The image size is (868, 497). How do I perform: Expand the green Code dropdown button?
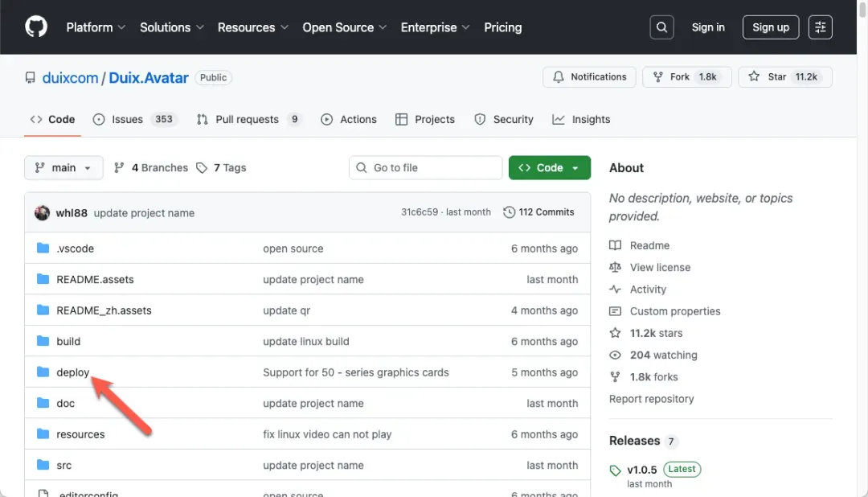(x=549, y=168)
